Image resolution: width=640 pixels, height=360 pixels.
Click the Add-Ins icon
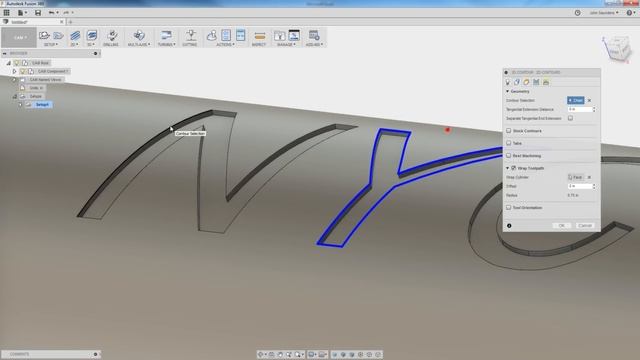(314, 35)
